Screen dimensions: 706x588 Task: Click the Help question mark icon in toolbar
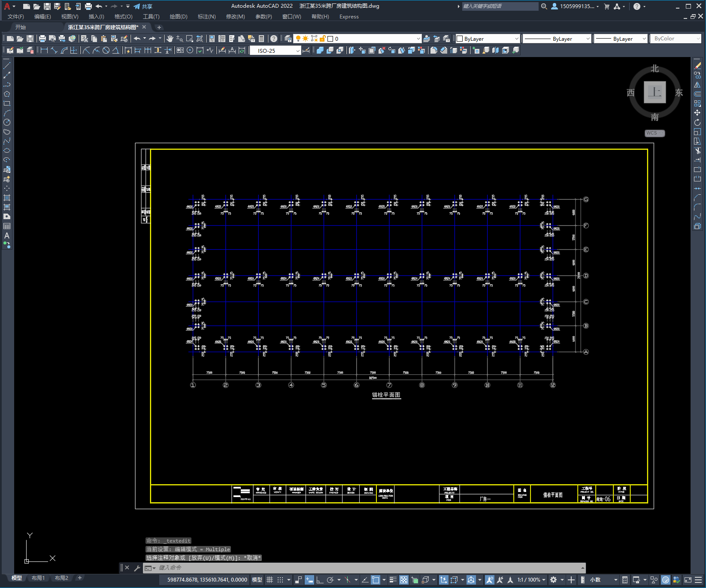pos(274,39)
